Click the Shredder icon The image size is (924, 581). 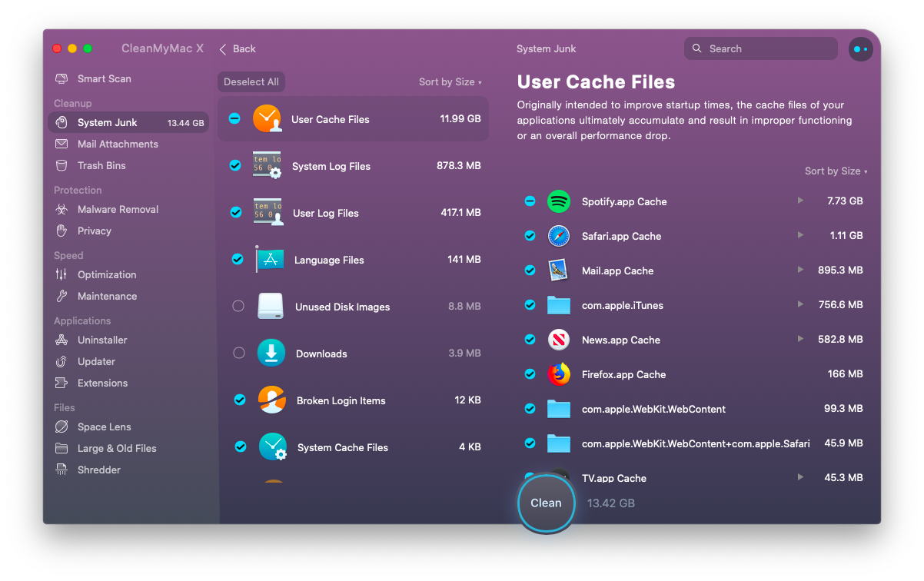[61, 470]
